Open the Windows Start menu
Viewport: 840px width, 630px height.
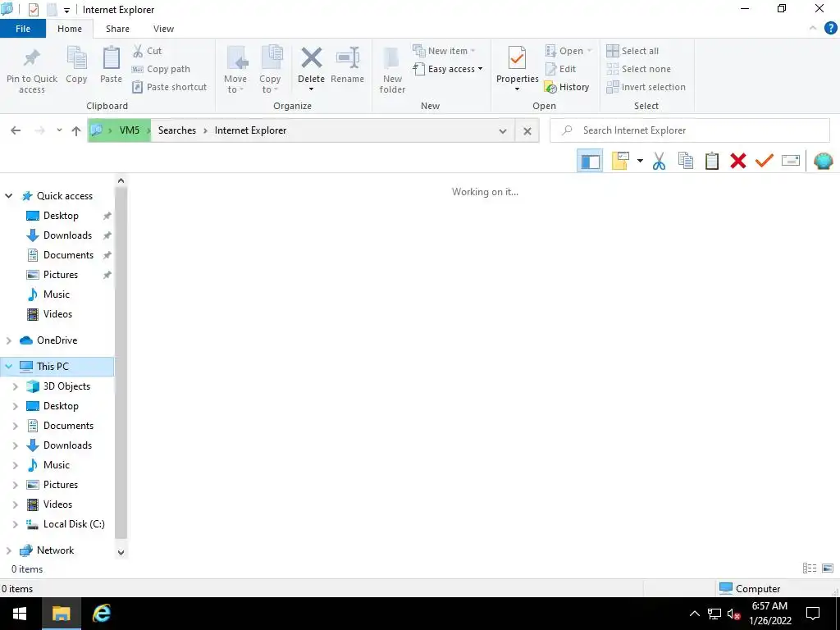click(x=20, y=614)
